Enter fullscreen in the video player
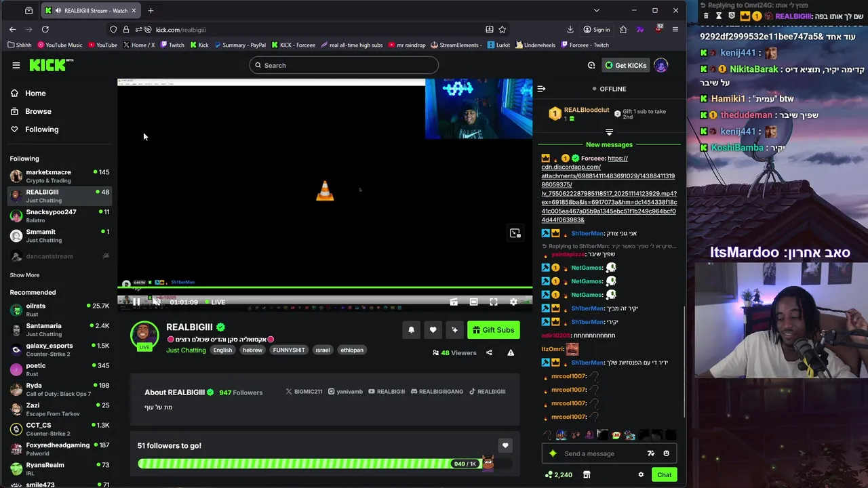 point(494,302)
